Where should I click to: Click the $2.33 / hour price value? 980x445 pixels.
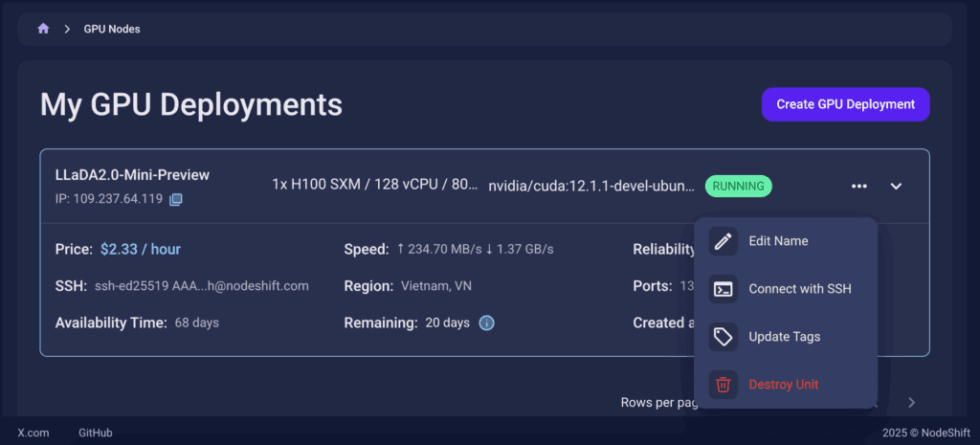click(141, 250)
